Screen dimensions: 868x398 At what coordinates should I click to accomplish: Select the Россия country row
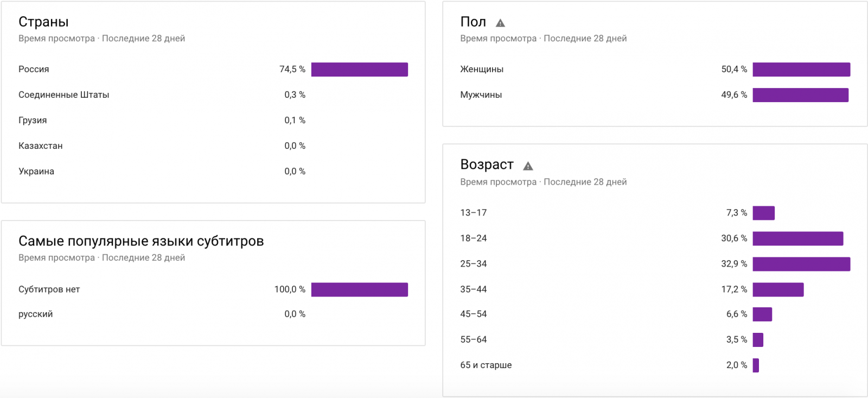tap(34, 70)
